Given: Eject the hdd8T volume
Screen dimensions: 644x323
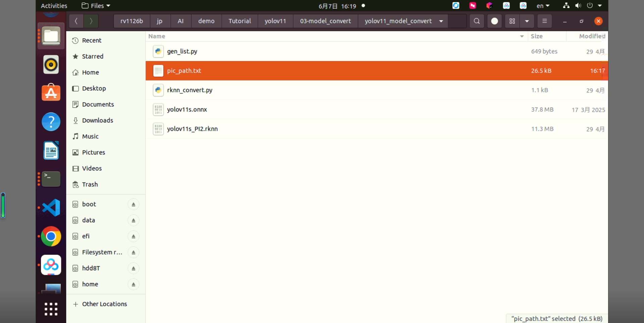Looking at the screenshot, I should pos(133,269).
